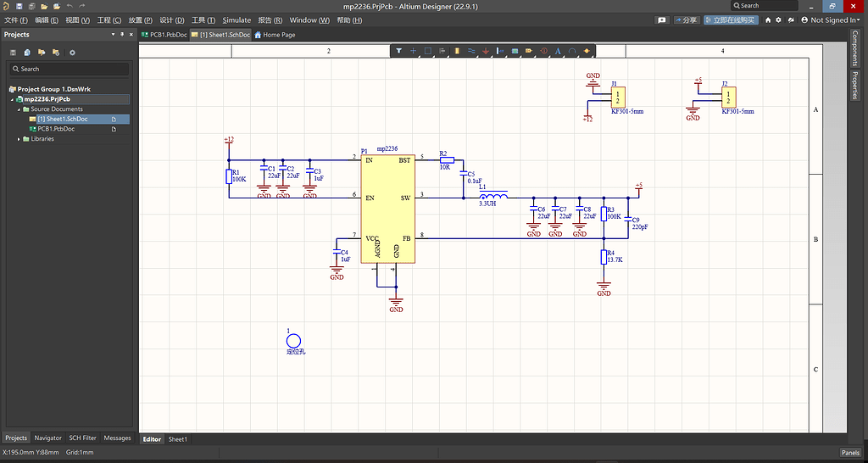This screenshot has height=463, width=868.
Task: Select the place part component icon
Action: point(457,51)
